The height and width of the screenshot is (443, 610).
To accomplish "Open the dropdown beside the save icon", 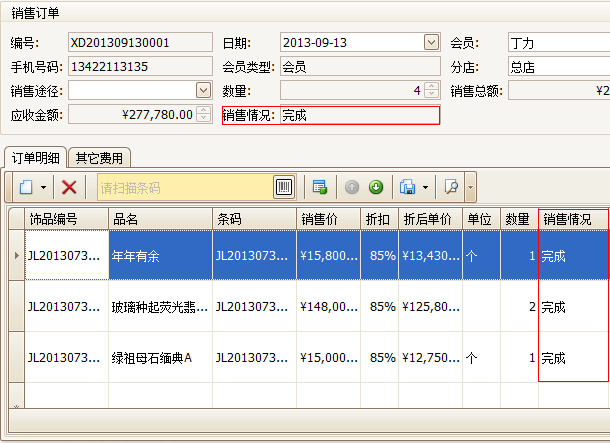I will coord(425,187).
